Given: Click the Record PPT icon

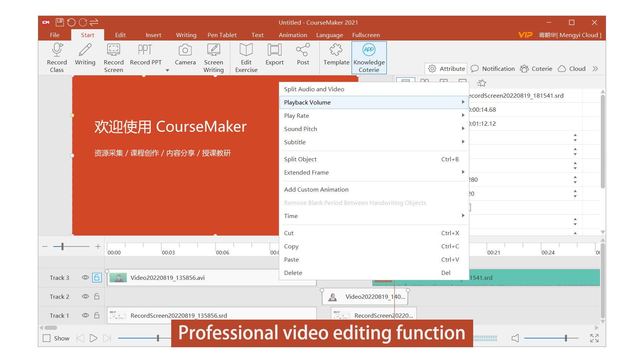Looking at the screenshot, I should pyautogui.click(x=145, y=50).
